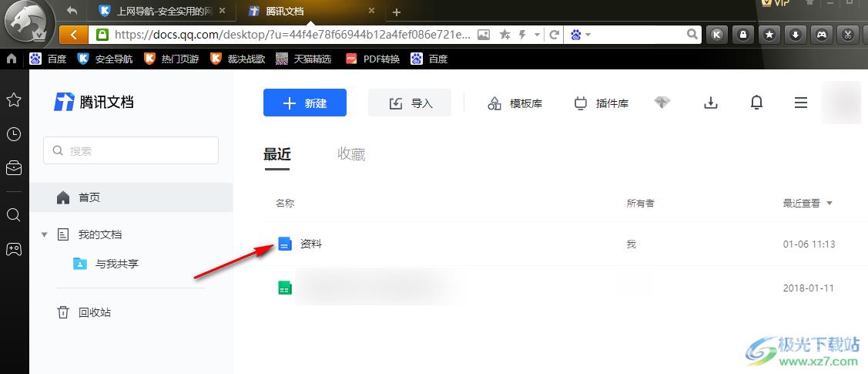Screen dimensions: 868x374
Task: Click the scissors screenshot toolbar button
Action: click(x=847, y=35)
